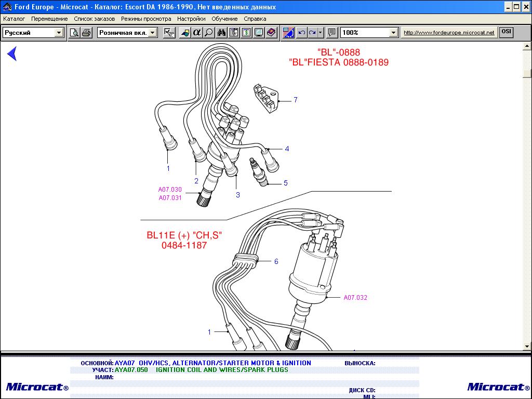Click the undo arrow icon
The width and height of the screenshot is (532, 399).
302,33
